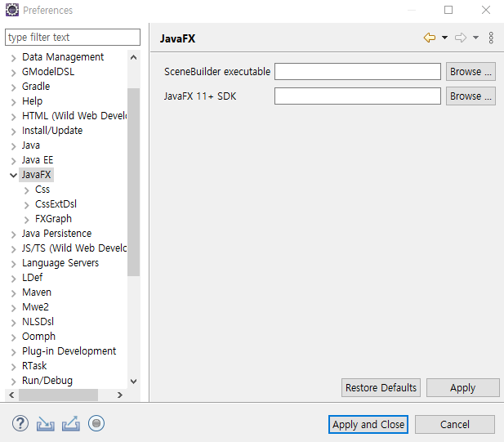Viewport: 504px width, 442px height.
Task: Select the Oomph tree item
Action: pos(38,337)
